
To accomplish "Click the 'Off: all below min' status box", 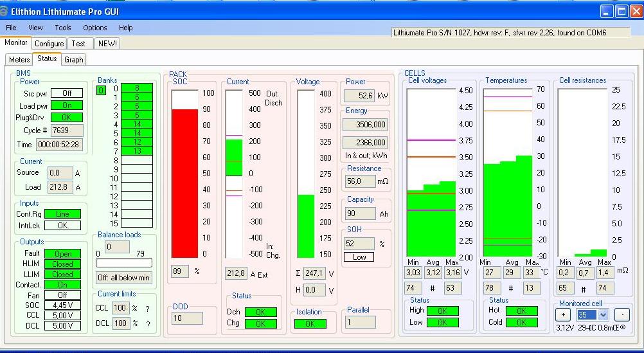I will coord(123,278).
